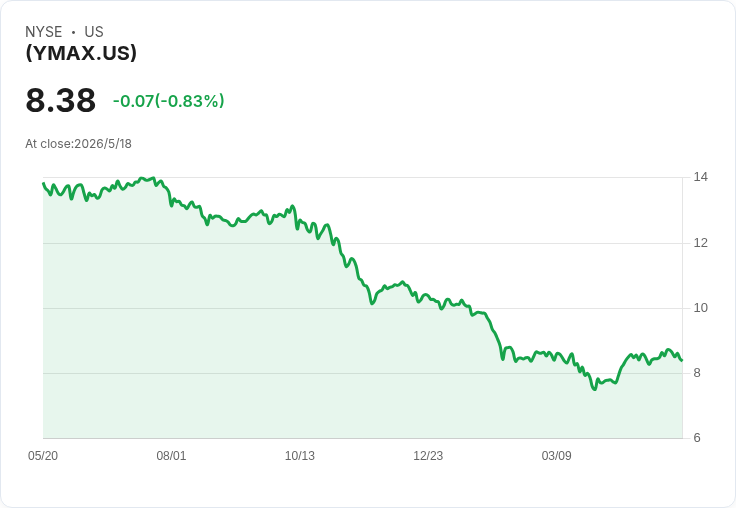
Task: Click the price line's starting left endpoint
Action: pyautogui.click(x=44, y=184)
